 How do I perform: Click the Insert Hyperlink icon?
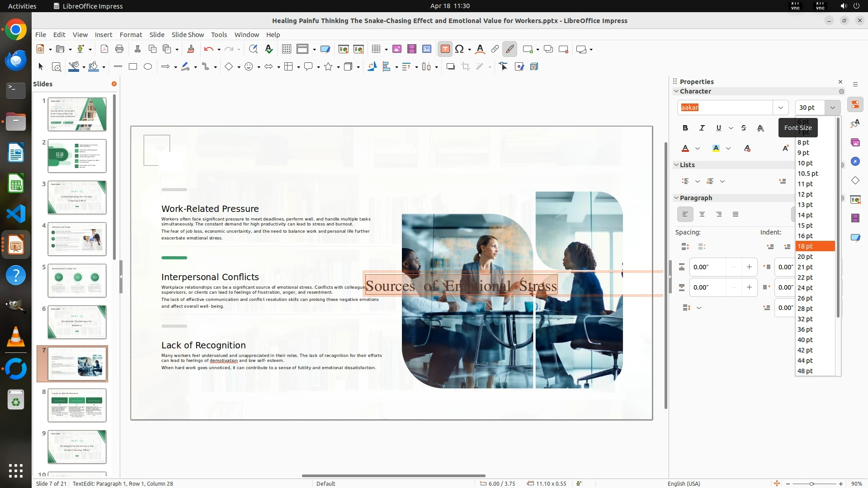pyautogui.click(x=495, y=49)
